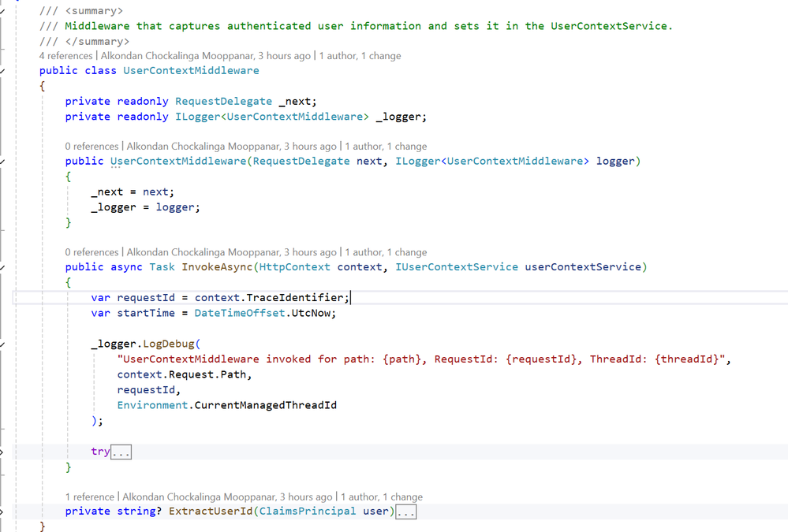The width and height of the screenshot is (788, 532).
Task: Click the "LogDebug" method call
Action: coord(168,344)
